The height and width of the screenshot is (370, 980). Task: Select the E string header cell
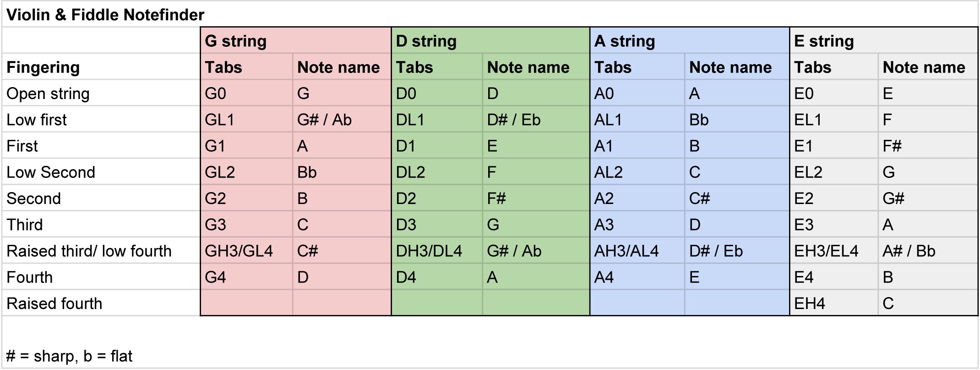(x=884, y=41)
